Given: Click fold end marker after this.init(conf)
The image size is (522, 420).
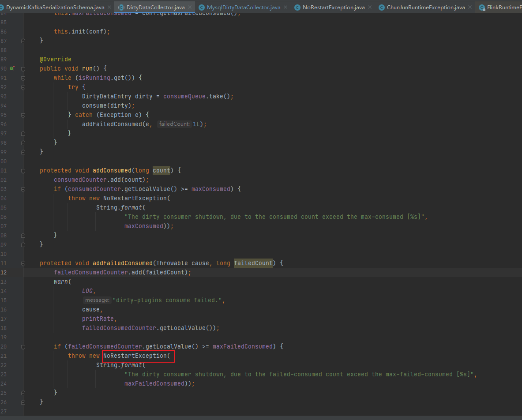Looking at the screenshot, I should point(23,41).
